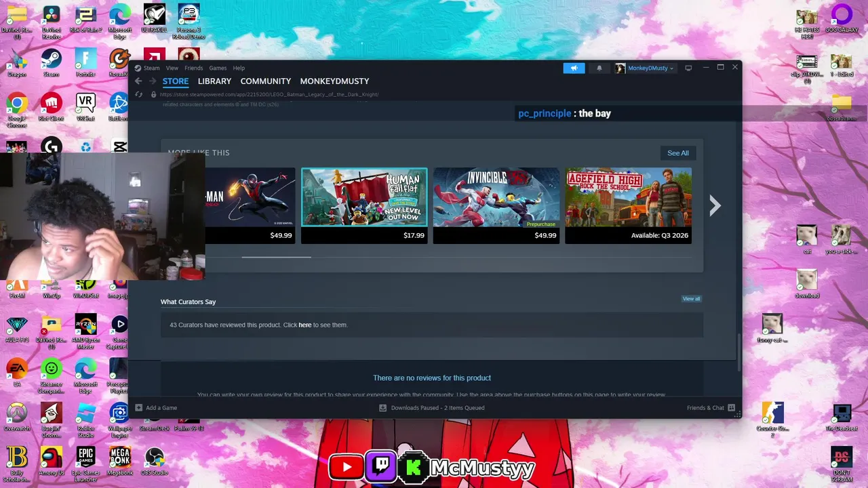The height and width of the screenshot is (488, 868).
Task: Select the Megabonk desktop icon
Action: click(x=120, y=461)
